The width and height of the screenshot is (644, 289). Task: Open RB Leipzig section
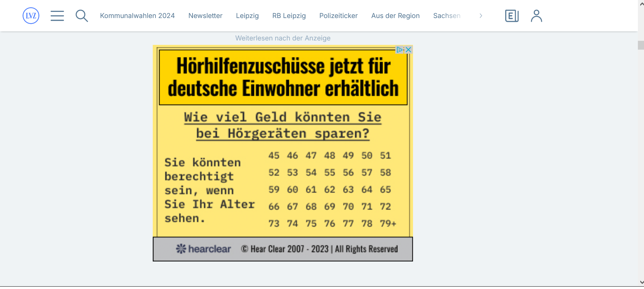click(289, 16)
